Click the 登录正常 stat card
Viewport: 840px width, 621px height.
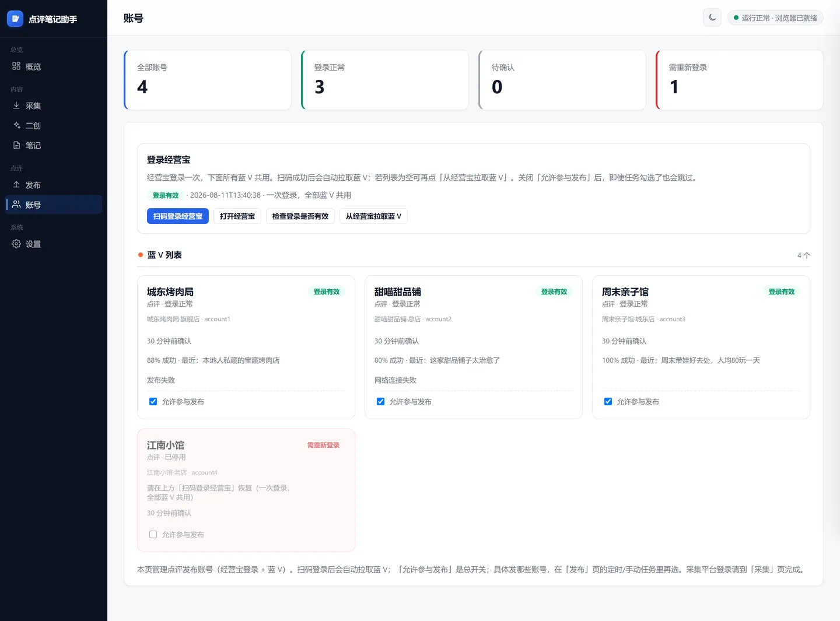click(x=385, y=80)
